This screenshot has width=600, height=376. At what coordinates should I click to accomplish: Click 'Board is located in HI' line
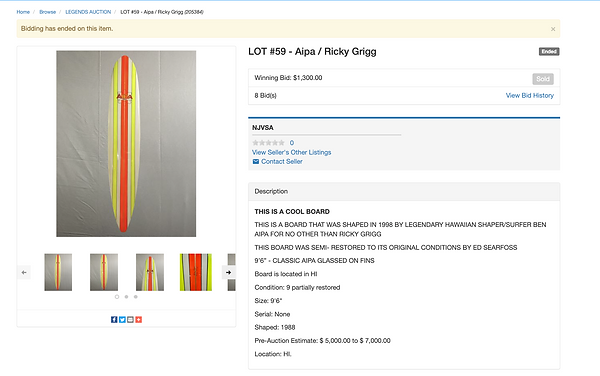(x=286, y=274)
